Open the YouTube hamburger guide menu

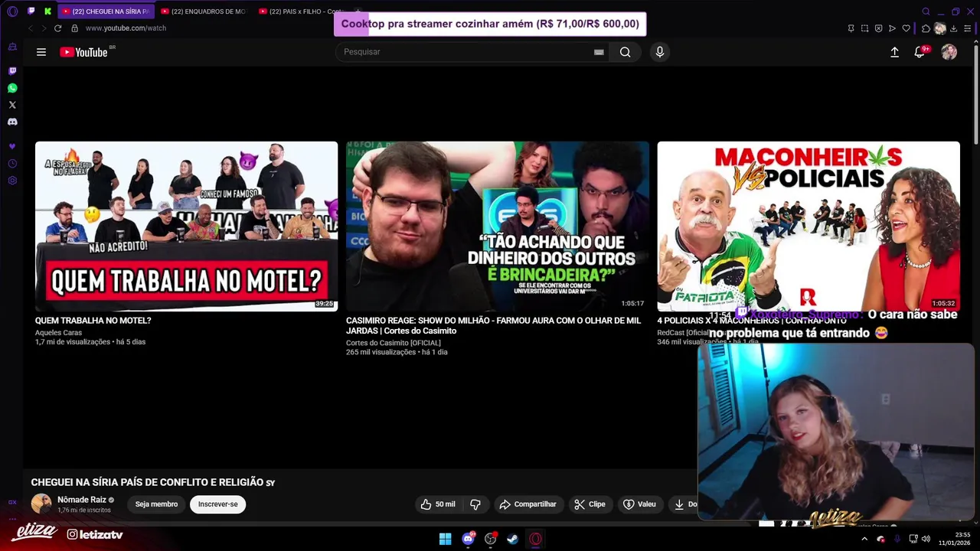click(41, 52)
